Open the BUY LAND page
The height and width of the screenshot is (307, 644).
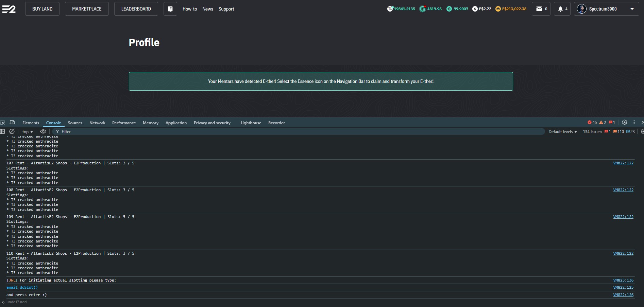click(x=42, y=9)
